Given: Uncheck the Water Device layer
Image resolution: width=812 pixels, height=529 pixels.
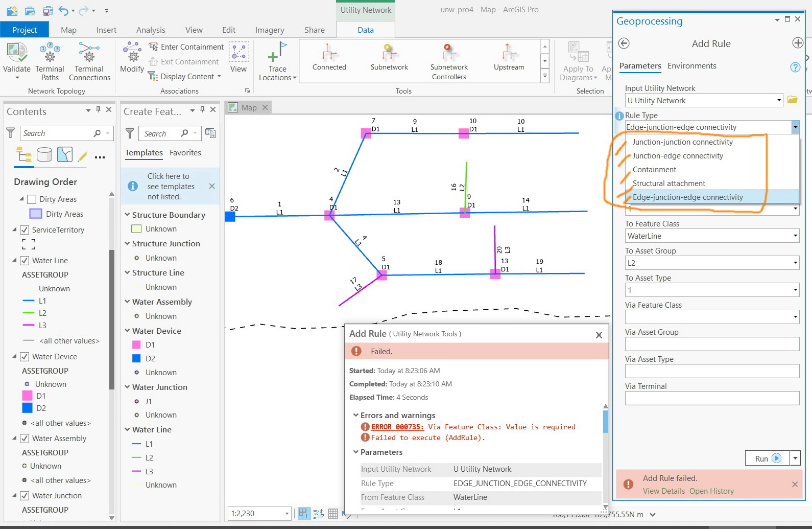Looking at the screenshot, I should (25, 357).
